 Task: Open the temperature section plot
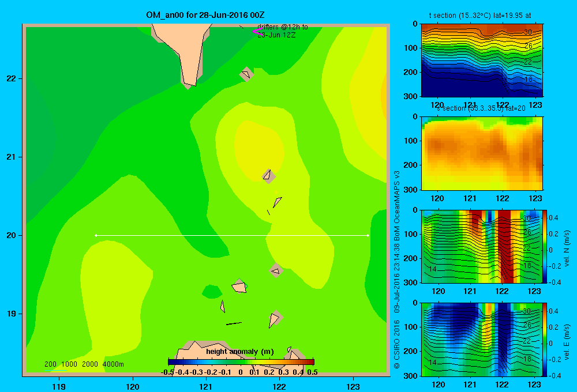[482, 61]
